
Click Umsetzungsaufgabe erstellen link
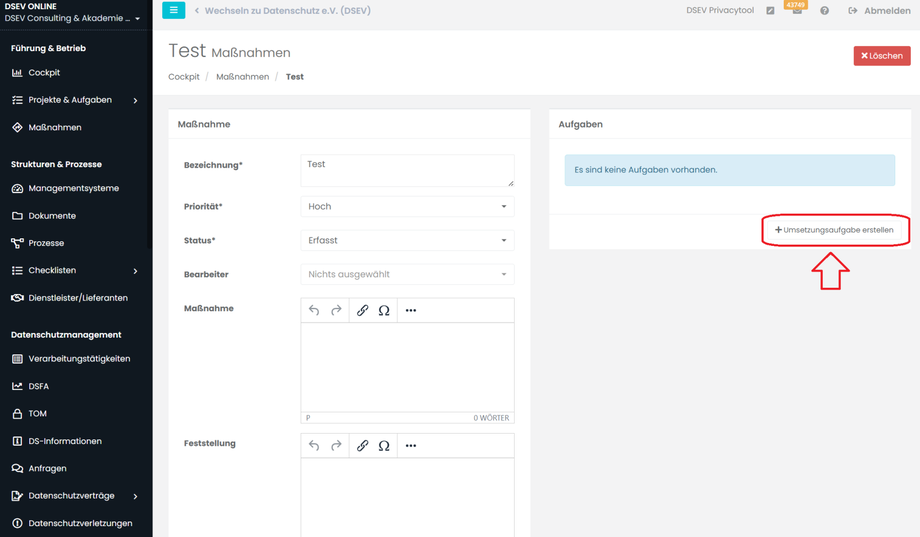pyautogui.click(x=835, y=230)
